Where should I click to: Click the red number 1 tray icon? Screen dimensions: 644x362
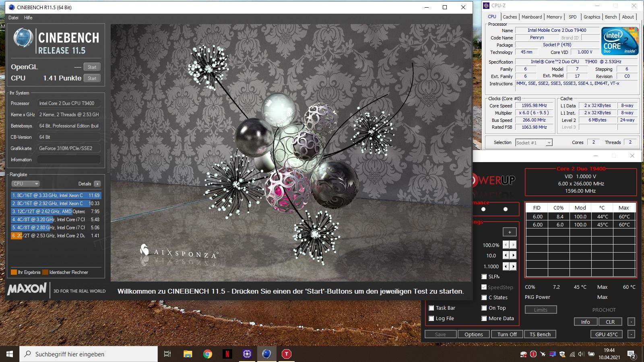tap(533, 354)
